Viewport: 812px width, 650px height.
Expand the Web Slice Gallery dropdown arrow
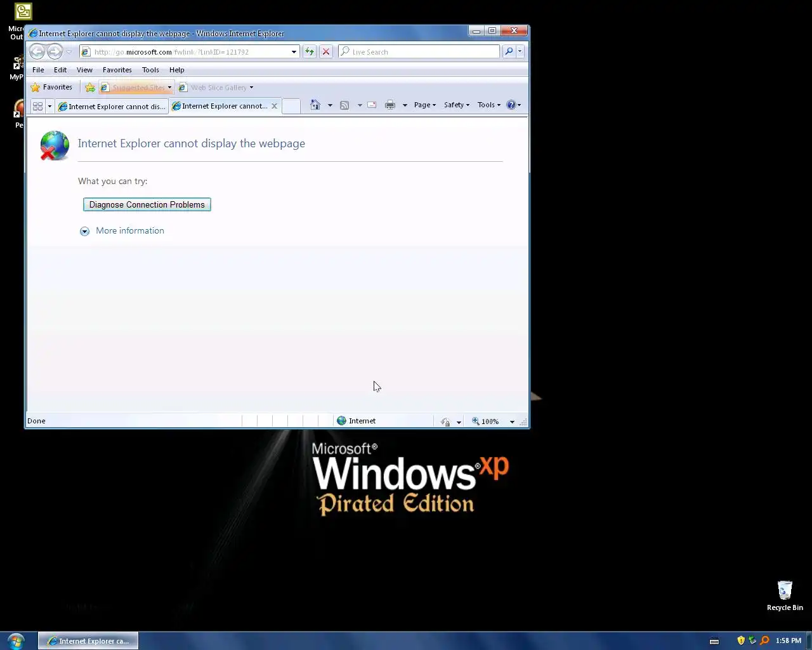coord(252,88)
